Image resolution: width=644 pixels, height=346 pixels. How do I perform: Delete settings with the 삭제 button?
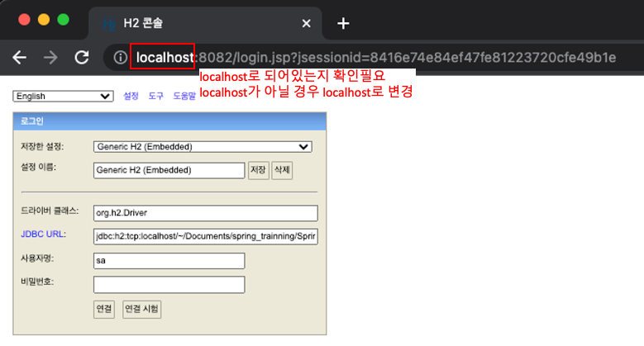[282, 170]
